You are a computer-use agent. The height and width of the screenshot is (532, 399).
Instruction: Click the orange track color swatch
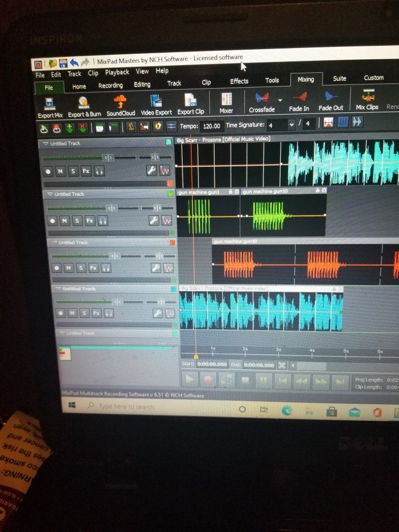click(172, 242)
